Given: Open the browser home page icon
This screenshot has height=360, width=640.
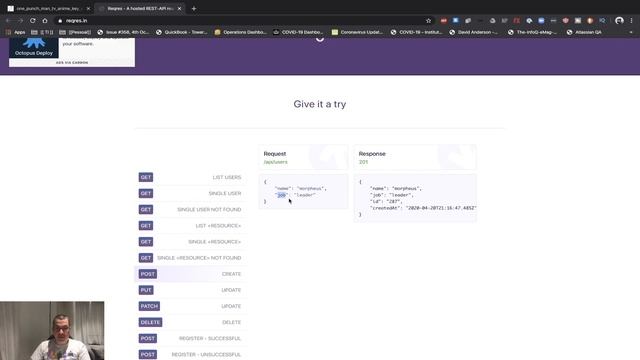Looking at the screenshot, I should point(45,20).
